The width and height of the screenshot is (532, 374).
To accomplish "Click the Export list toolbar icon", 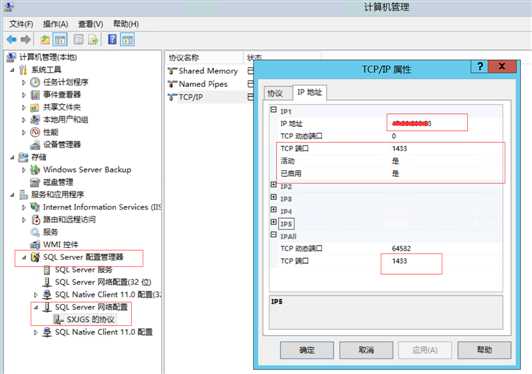I will pyautogui.click(x=93, y=40).
